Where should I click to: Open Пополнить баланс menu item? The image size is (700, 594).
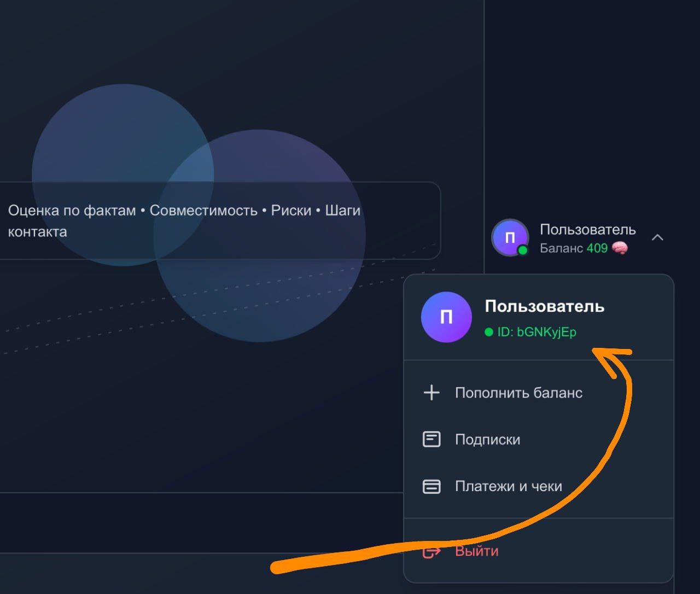coord(518,393)
